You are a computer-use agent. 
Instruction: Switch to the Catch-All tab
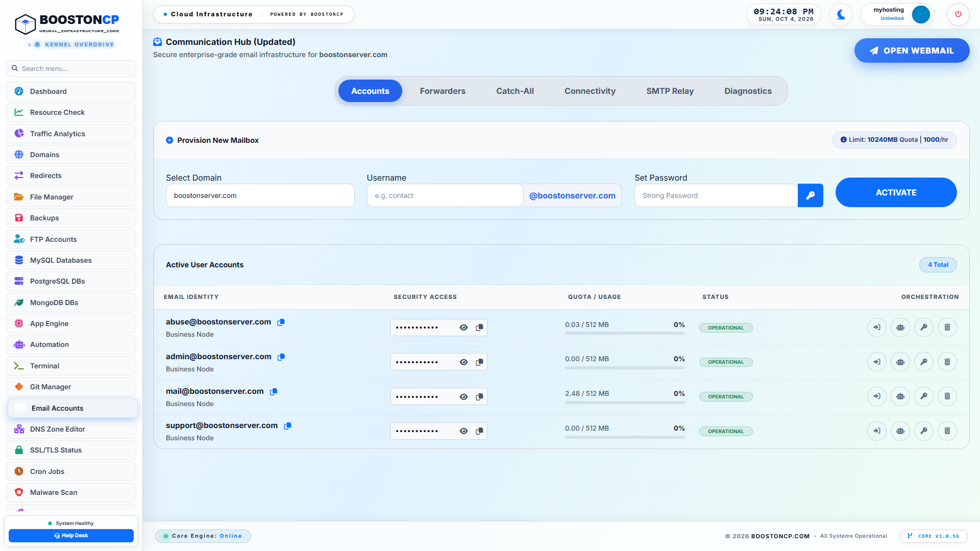point(515,91)
